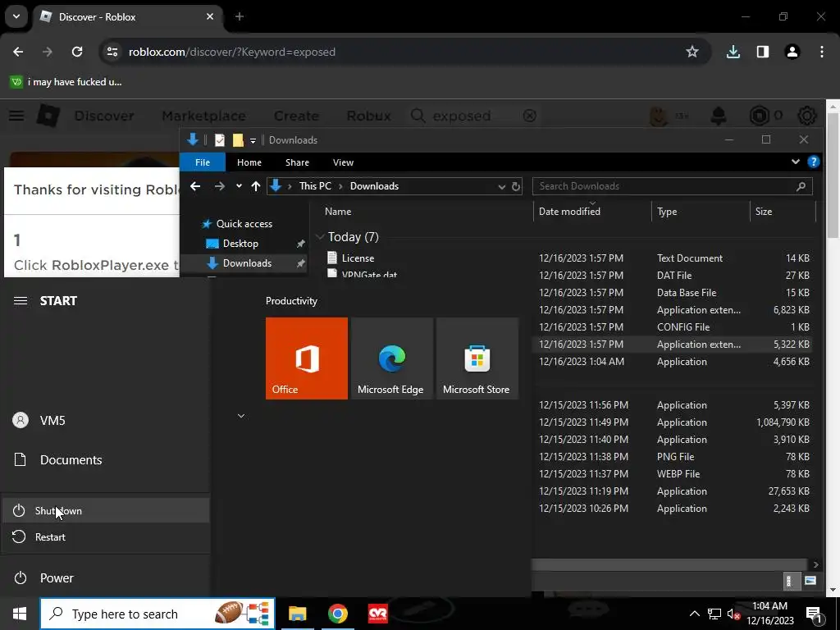This screenshot has height=630, width=840.
Task: Sort by the Type column header
Action: [x=667, y=212]
